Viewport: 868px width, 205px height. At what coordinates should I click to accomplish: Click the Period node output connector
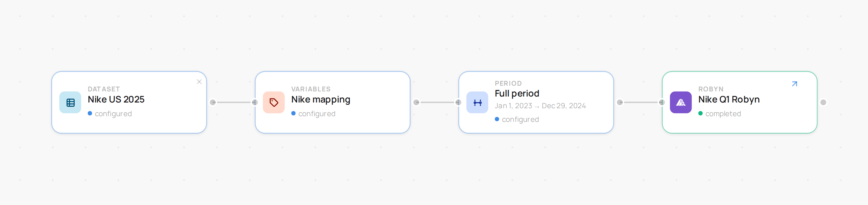(x=620, y=102)
